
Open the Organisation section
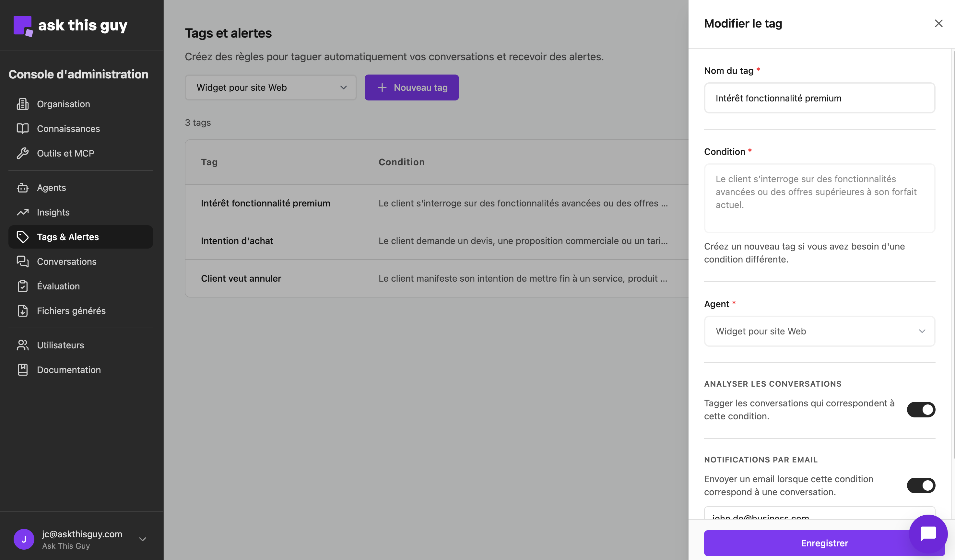63,104
